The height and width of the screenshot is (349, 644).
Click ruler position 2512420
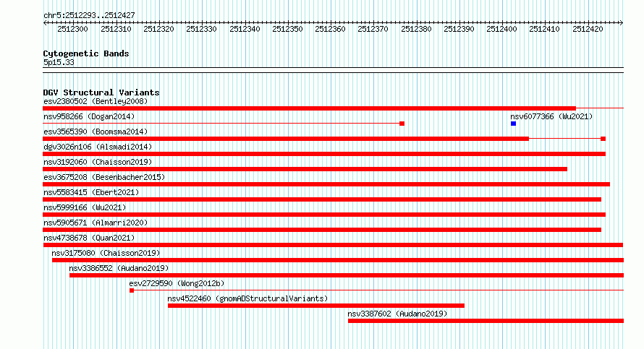588,29
